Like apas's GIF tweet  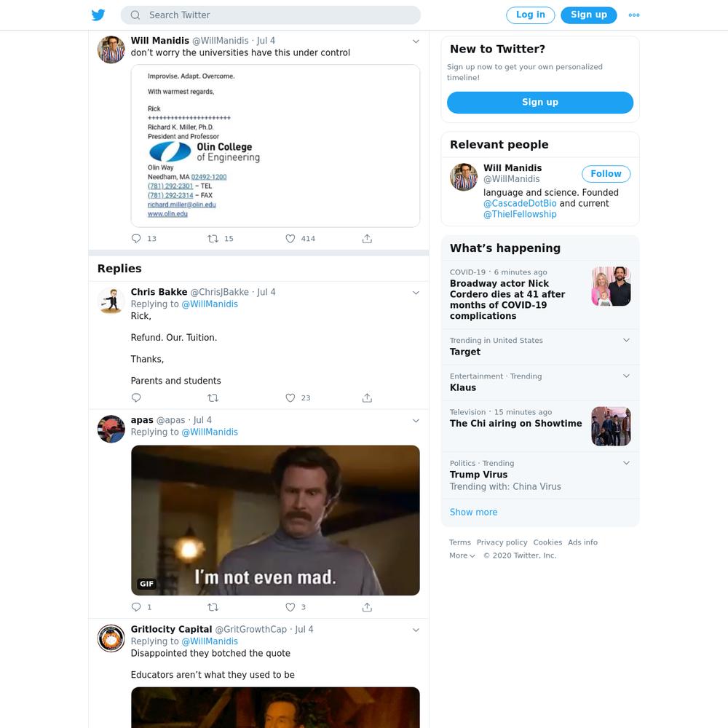pyautogui.click(x=290, y=607)
